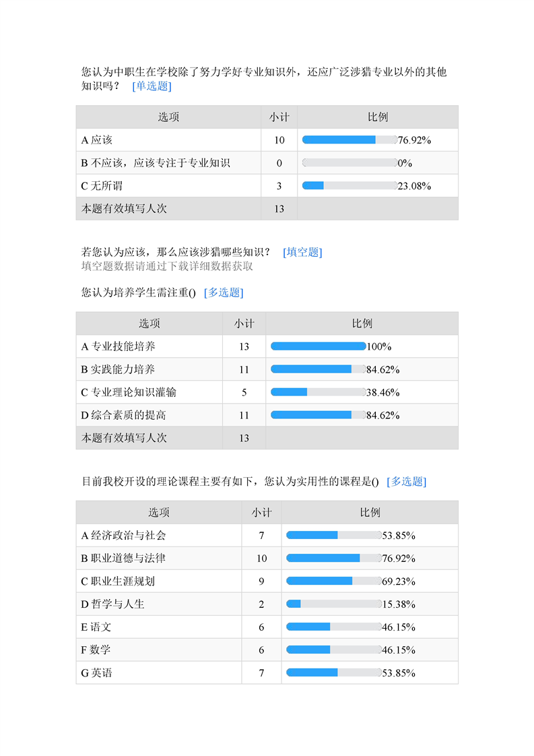Click the 选项 header in the third table
The image size is (534, 756).
[x=159, y=513]
